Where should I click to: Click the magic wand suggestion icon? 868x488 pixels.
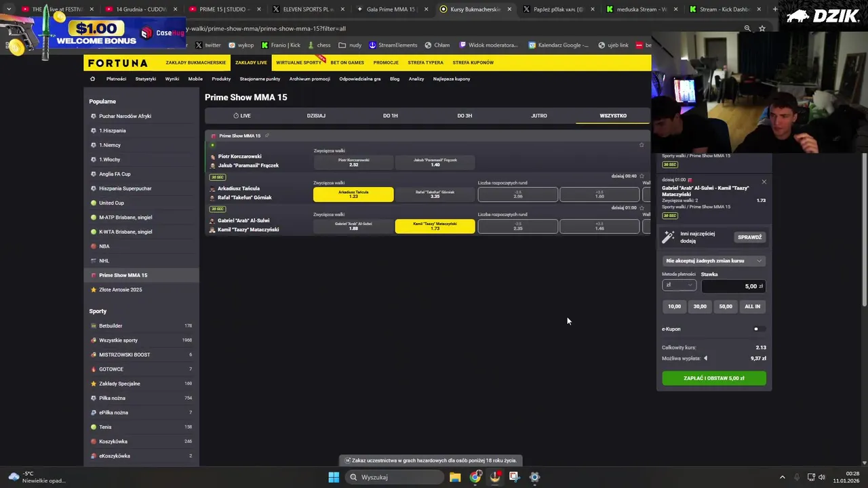669,237
